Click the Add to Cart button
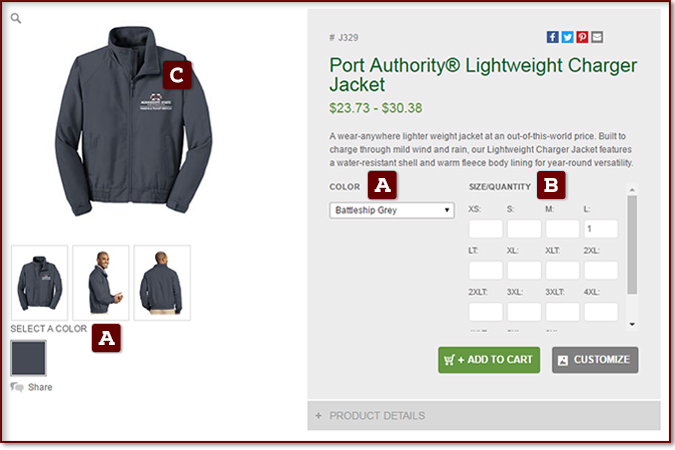This screenshot has width=675, height=450. (x=489, y=360)
